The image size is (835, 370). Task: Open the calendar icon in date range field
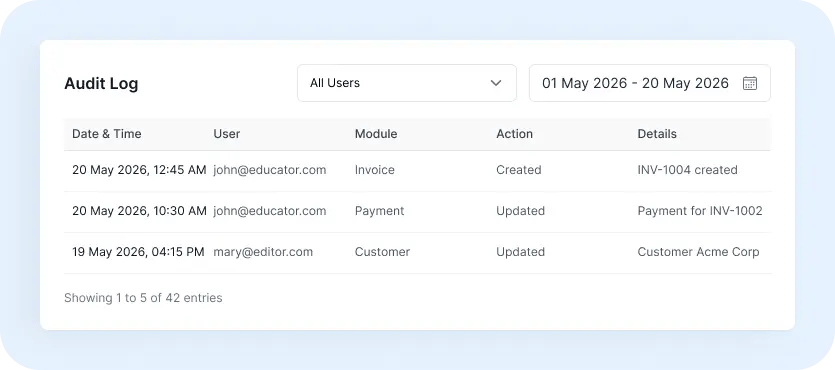click(x=750, y=83)
